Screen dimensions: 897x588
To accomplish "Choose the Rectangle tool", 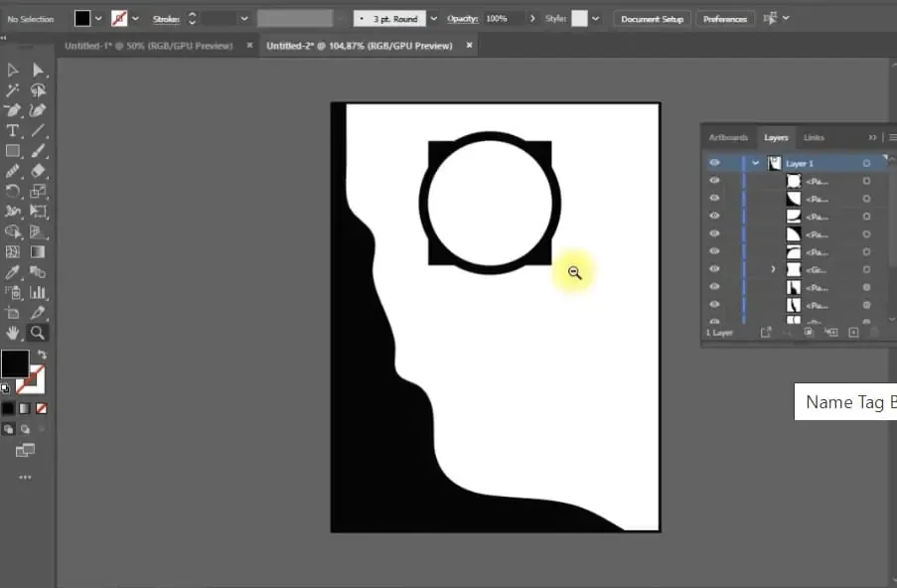I will point(13,151).
